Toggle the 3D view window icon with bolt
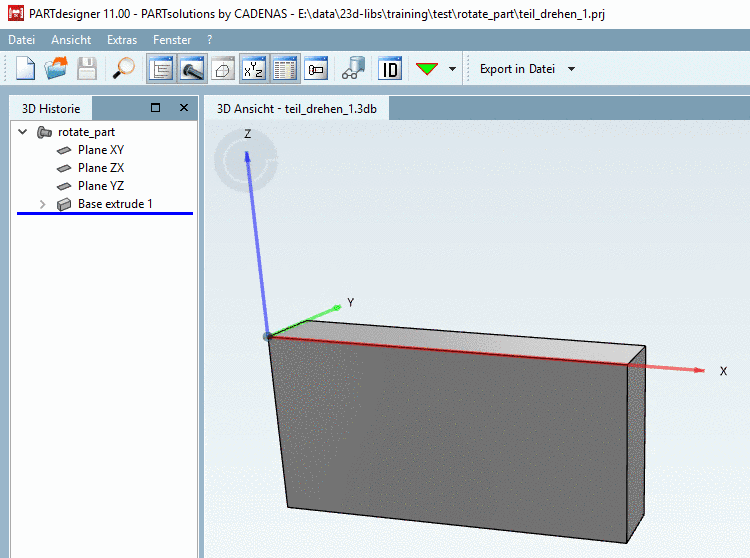The image size is (750, 558). tap(192, 69)
